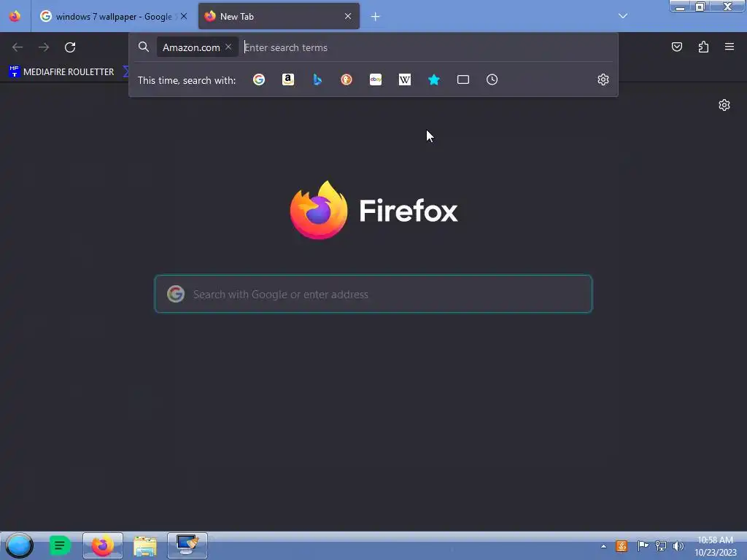
Task: Open the Firefox hamburger application menu
Action: click(729, 47)
